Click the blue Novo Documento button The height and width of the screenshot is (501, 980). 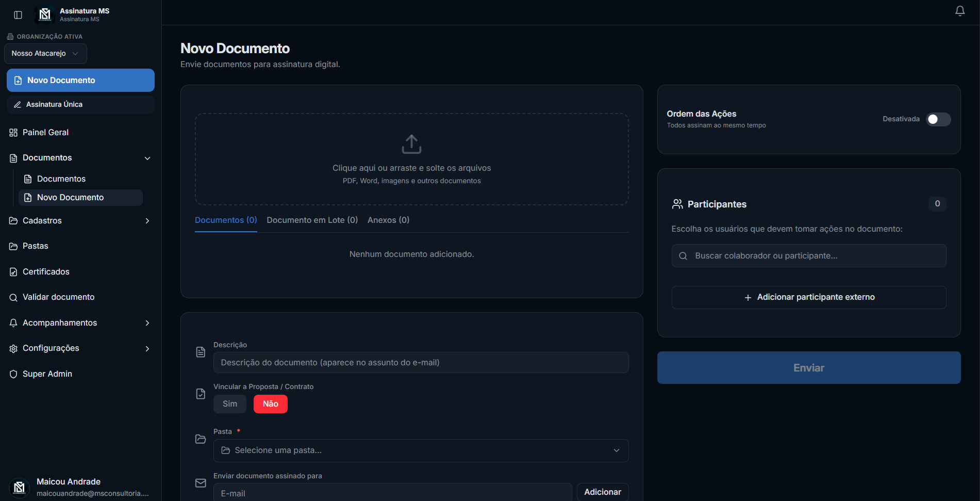point(80,80)
